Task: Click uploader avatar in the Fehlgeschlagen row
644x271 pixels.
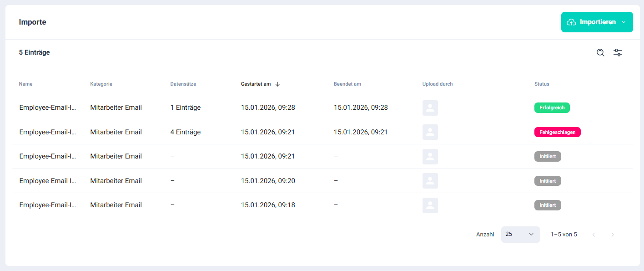Action: (x=430, y=132)
